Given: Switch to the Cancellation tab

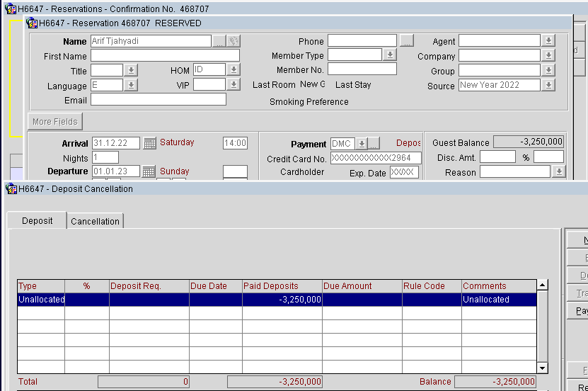Looking at the screenshot, I should [x=96, y=222].
